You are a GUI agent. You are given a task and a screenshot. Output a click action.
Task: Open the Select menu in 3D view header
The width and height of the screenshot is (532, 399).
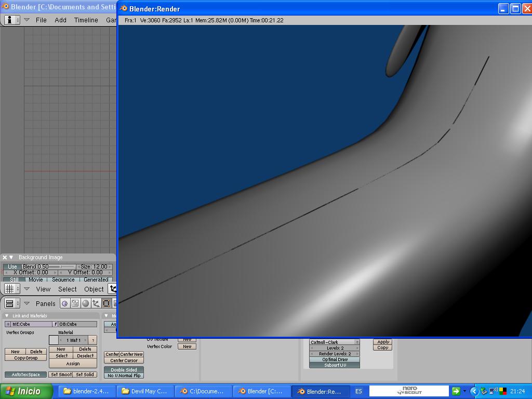click(x=67, y=289)
